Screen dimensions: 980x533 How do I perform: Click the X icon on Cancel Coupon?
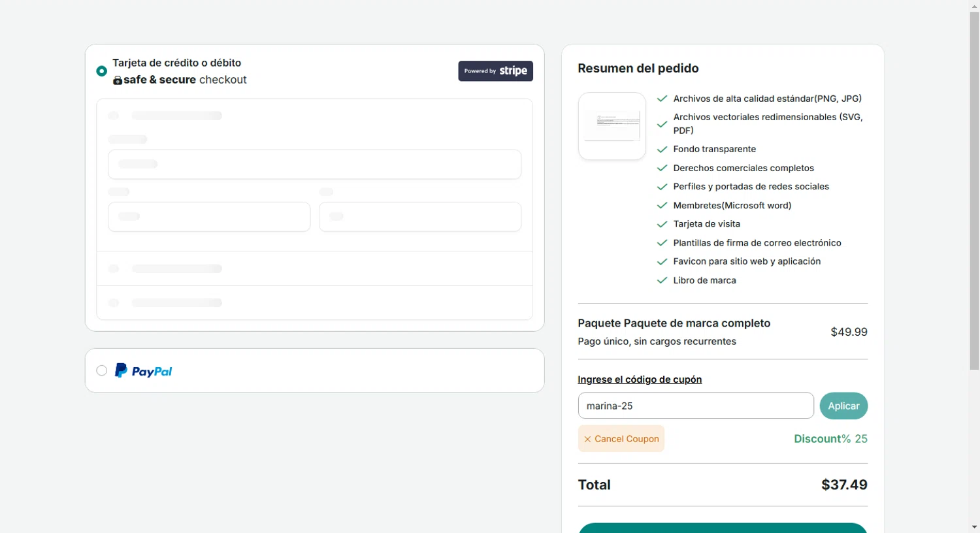click(587, 439)
